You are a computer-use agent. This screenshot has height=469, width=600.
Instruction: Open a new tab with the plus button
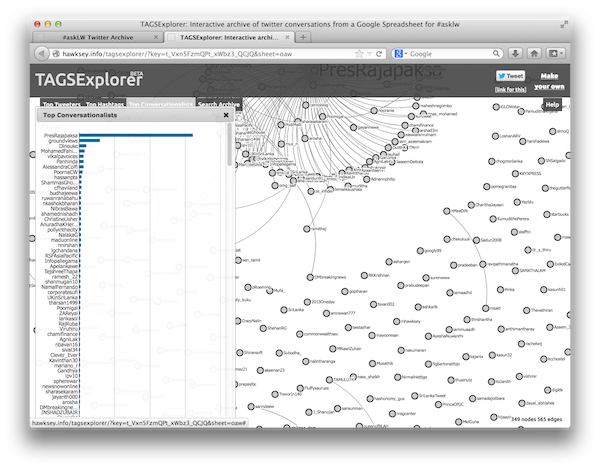point(303,37)
